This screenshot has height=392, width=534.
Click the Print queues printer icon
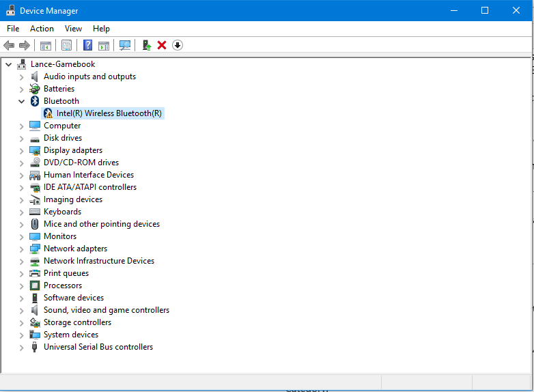[x=35, y=273]
